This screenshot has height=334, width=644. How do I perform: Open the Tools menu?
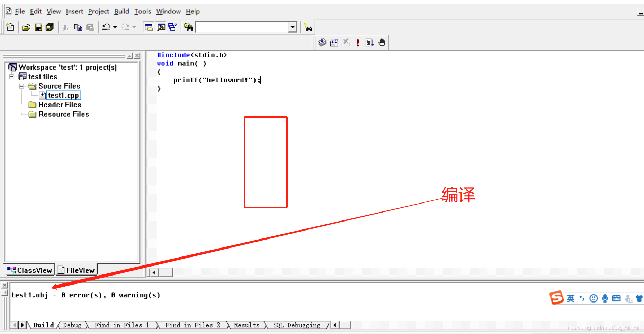point(143,11)
